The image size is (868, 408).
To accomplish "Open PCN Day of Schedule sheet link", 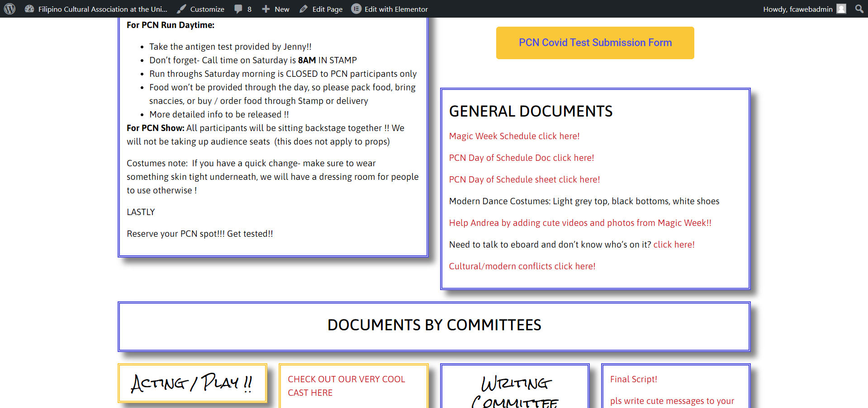I will 524,179.
